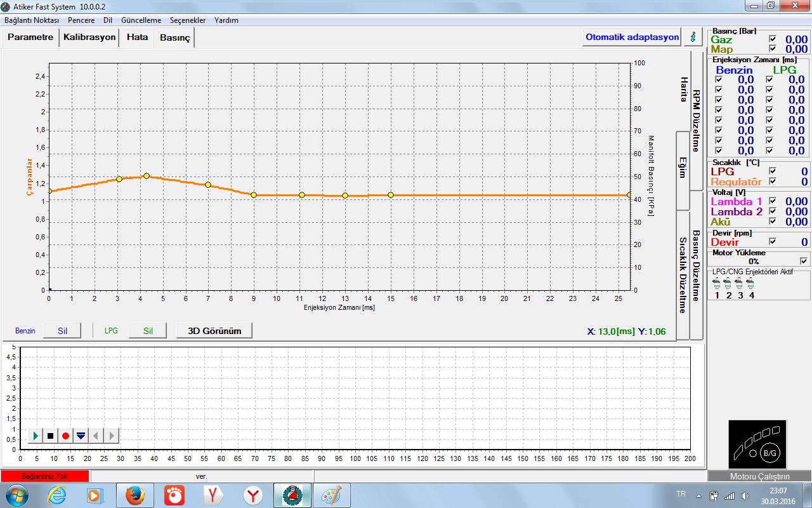The width and height of the screenshot is (812, 508).
Task: Select the curve point at 9 ms
Action: coord(254,195)
